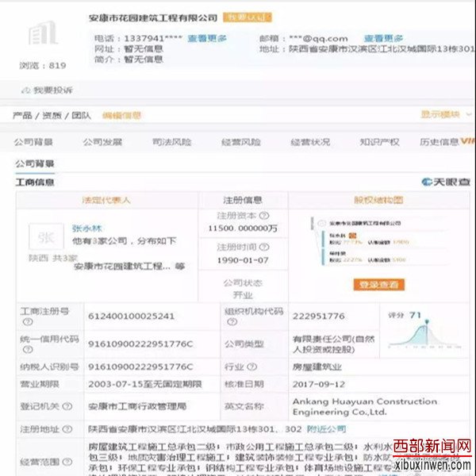The image size is (476, 476).
Task: Click 查看更多 next to the email
Action: point(383,38)
